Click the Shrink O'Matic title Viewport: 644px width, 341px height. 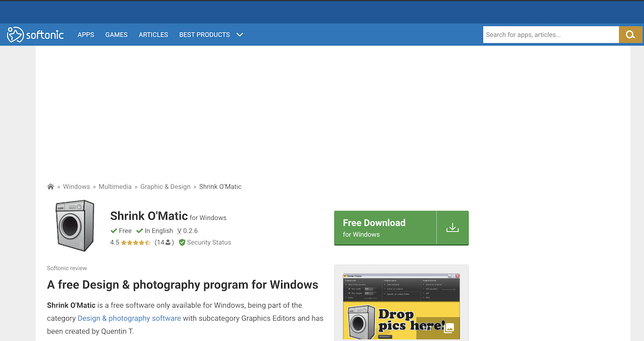(148, 216)
